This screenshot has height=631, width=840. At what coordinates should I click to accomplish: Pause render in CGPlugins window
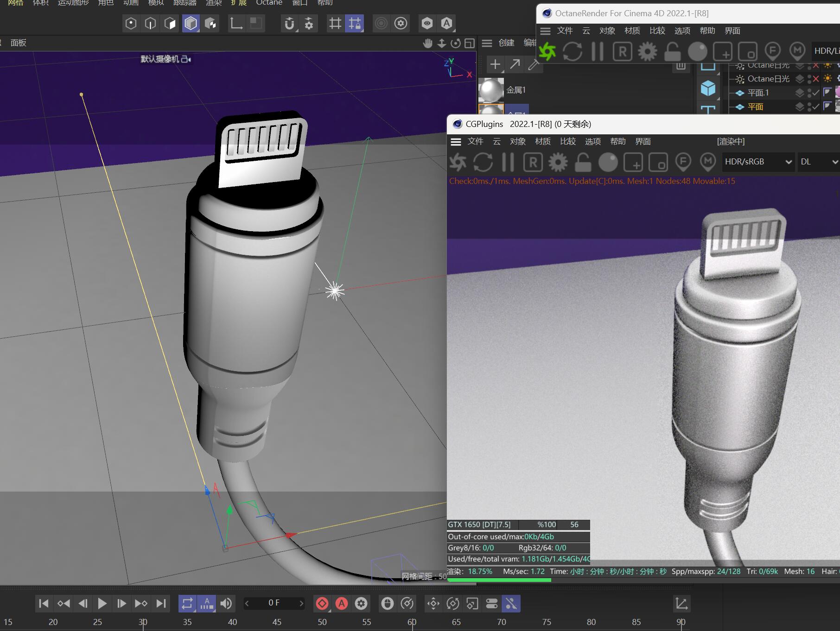[508, 162]
